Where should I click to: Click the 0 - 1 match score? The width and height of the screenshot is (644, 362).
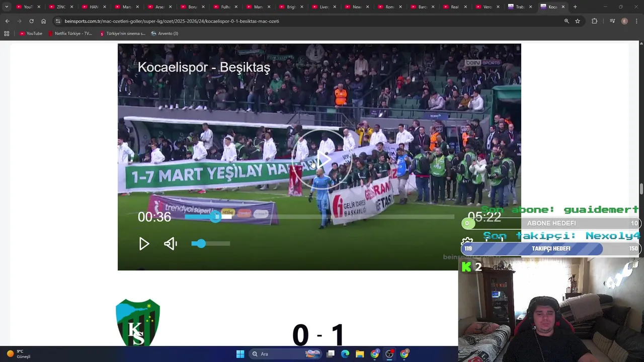tap(319, 335)
